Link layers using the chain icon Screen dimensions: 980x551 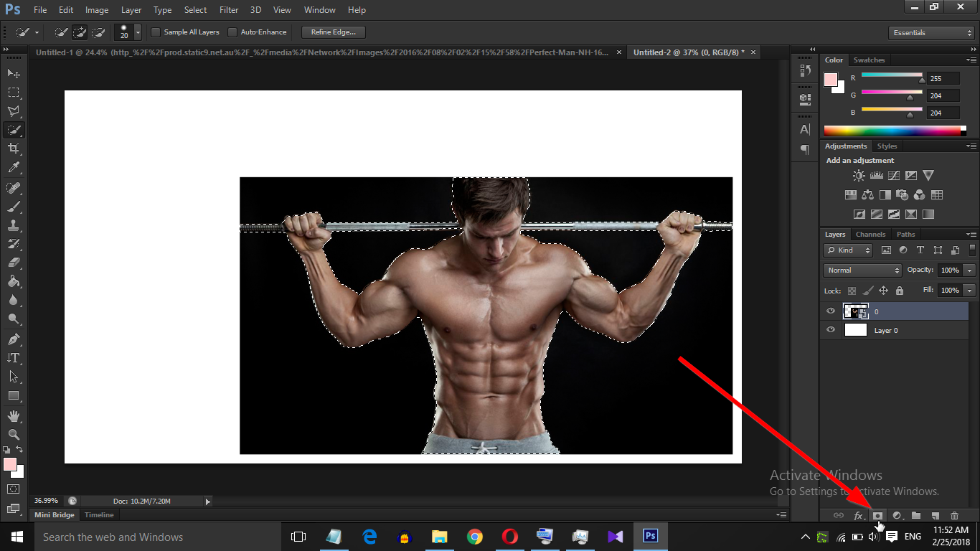[838, 515]
